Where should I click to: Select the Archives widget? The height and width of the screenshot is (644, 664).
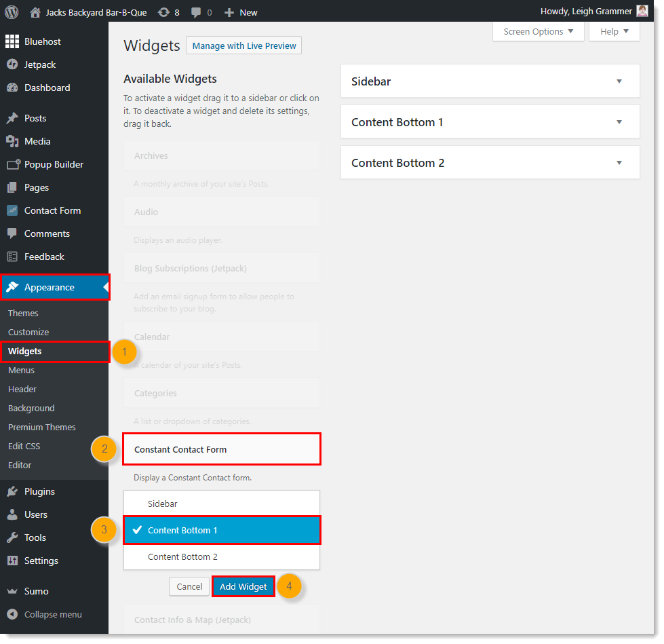pyautogui.click(x=222, y=155)
